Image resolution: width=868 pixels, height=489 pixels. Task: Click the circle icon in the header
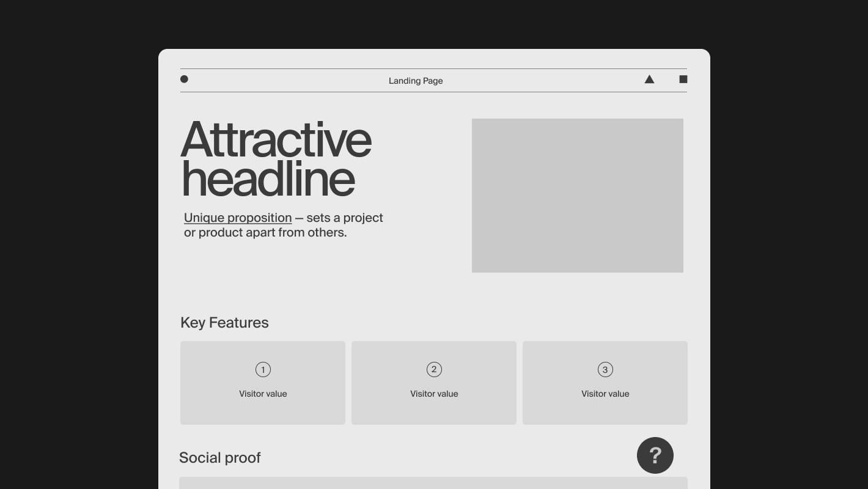(184, 79)
